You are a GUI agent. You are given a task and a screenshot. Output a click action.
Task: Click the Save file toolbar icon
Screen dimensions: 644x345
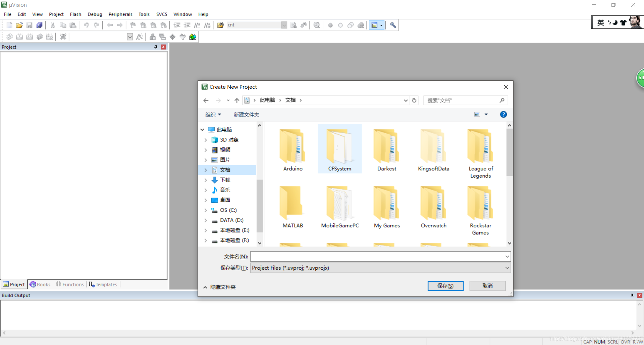pyautogui.click(x=29, y=25)
